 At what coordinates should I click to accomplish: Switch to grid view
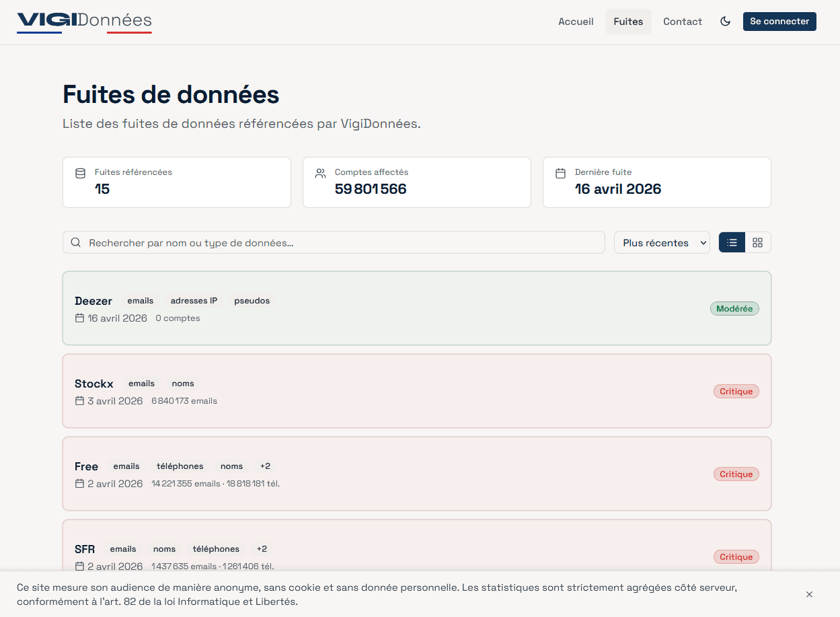tap(758, 242)
